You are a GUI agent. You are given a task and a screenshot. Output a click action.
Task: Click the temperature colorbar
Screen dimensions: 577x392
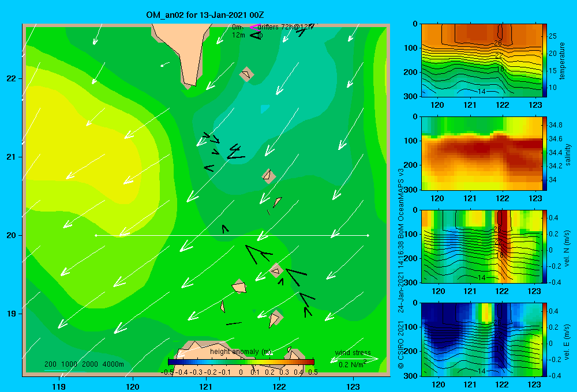[x=545, y=61]
